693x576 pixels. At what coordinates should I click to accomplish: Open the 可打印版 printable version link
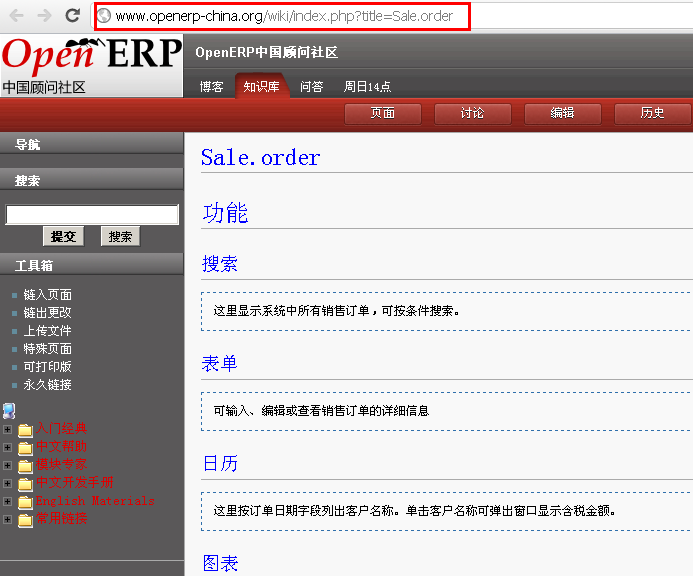click(48, 367)
